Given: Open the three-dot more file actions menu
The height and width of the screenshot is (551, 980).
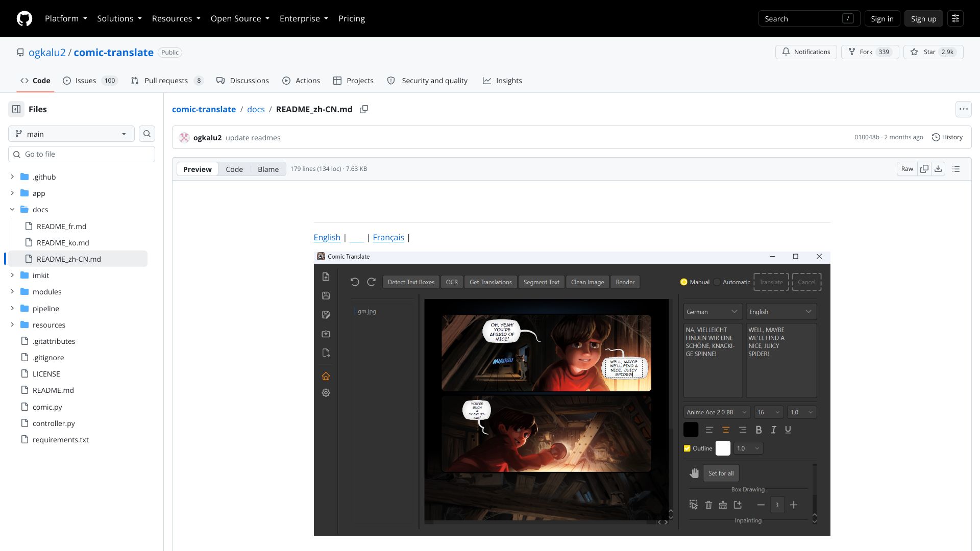Looking at the screenshot, I should click(x=963, y=109).
